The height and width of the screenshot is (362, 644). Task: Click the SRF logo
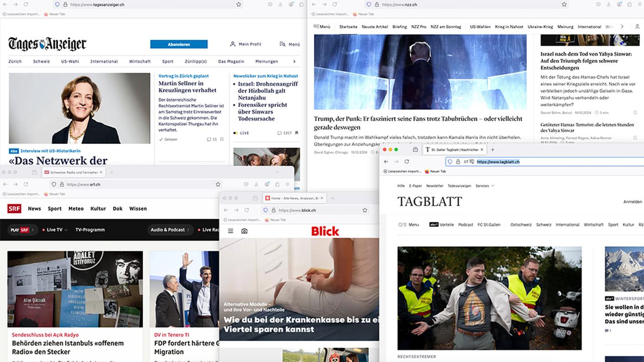[x=14, y=208]
